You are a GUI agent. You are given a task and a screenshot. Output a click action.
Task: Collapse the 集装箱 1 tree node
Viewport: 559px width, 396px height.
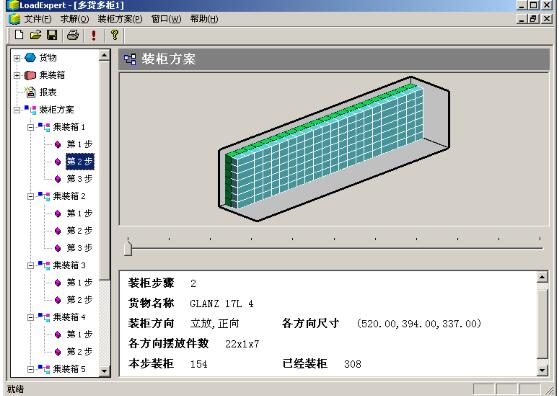tap(31, 127)
